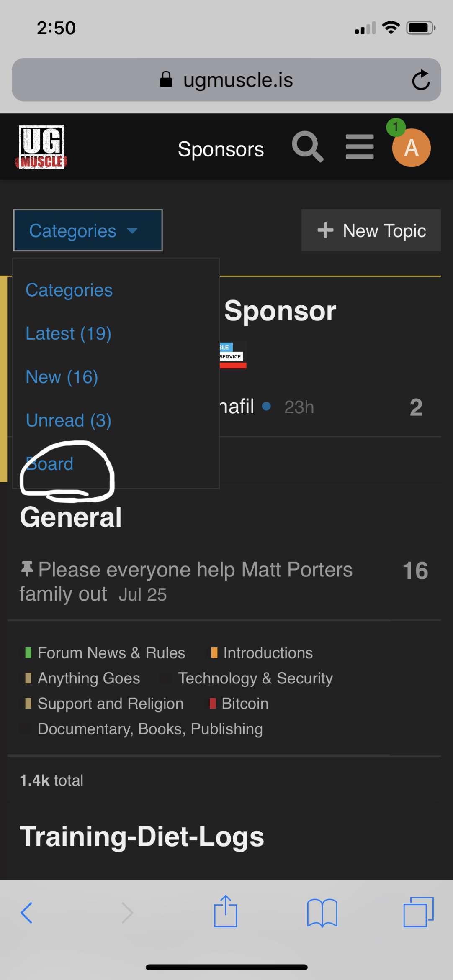
Task: Select Unread (3) option
Action: 69,421
